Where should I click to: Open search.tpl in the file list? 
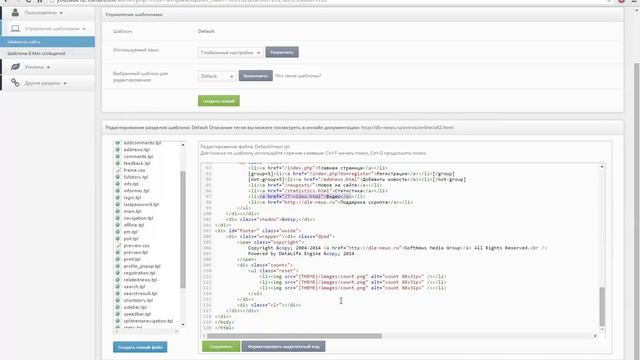pyautogui.click(x=134, y=287)
